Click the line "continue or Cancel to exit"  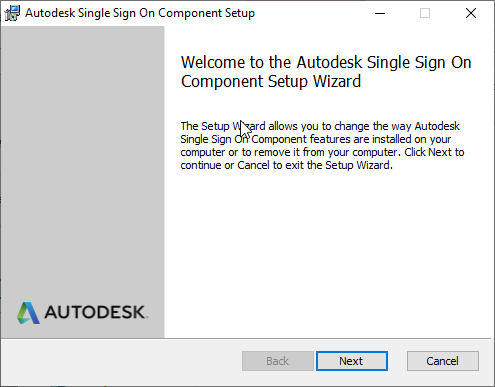pos(287,165)
